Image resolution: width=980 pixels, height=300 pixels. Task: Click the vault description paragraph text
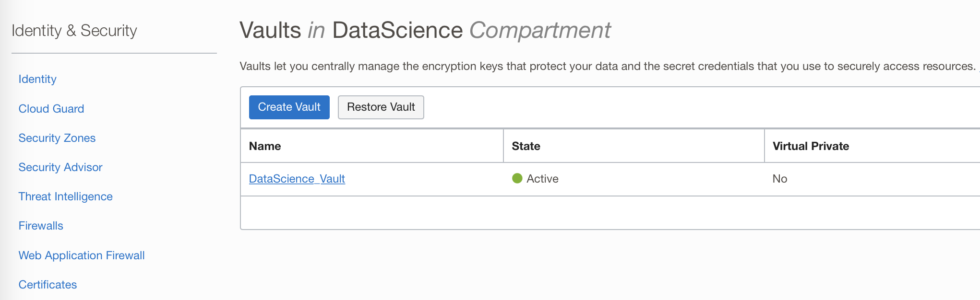(x=607, y=66)
